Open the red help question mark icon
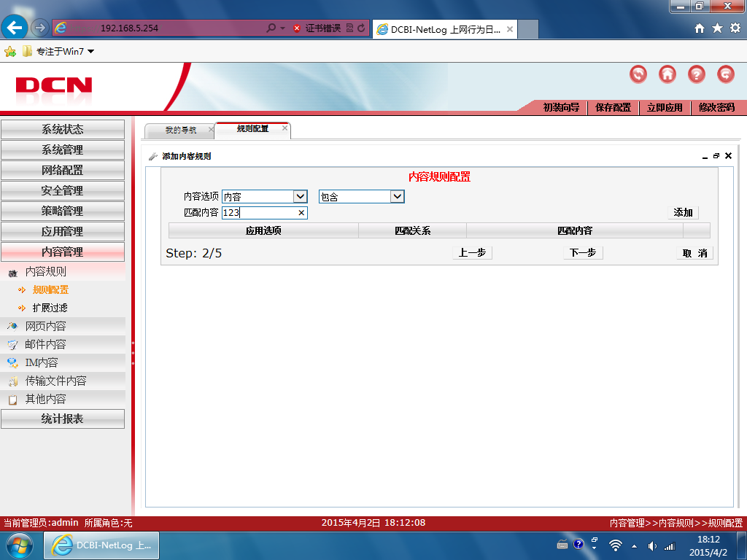Image resolution: width=747 pixels, height=560 pixels. point(696,74)
